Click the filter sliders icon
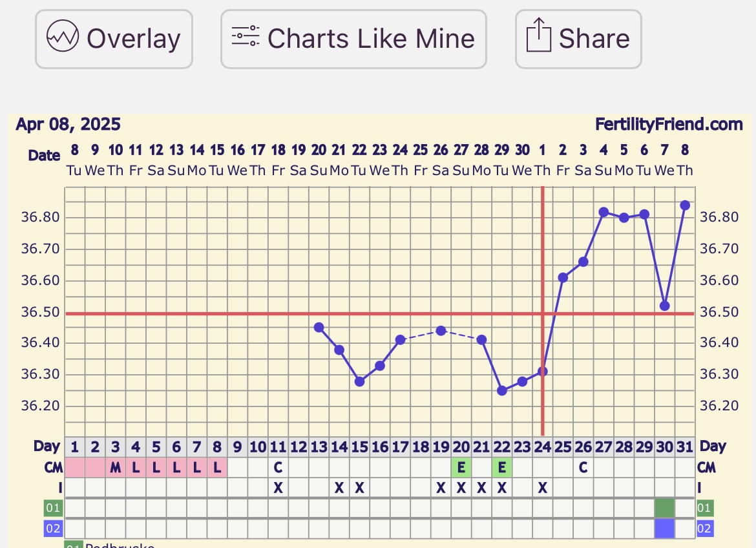This screenshot has height=548, width=756. pos(246,37)
